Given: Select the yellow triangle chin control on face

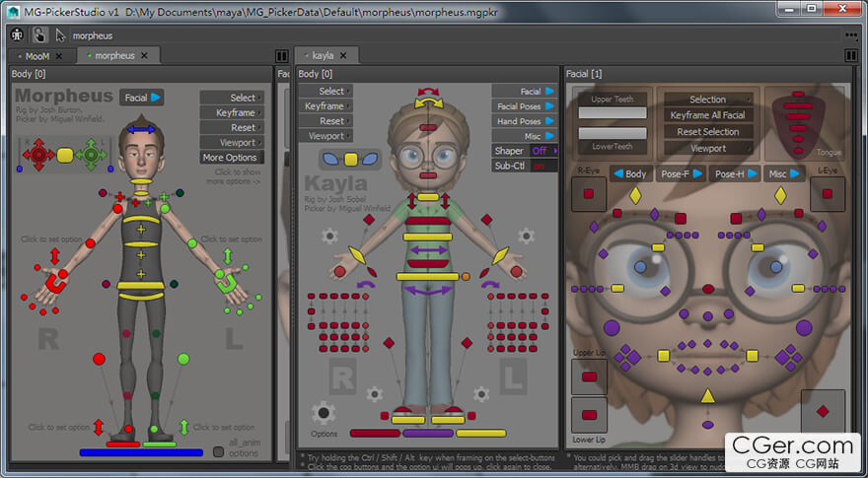Looking at the screenshot, I should [x=707, y=395].
